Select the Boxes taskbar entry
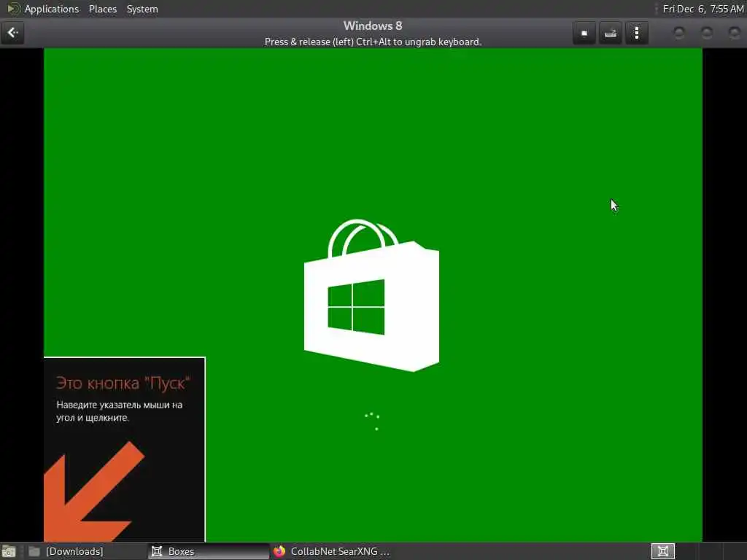This screenshot has width=747, height=560. point(208,551)
